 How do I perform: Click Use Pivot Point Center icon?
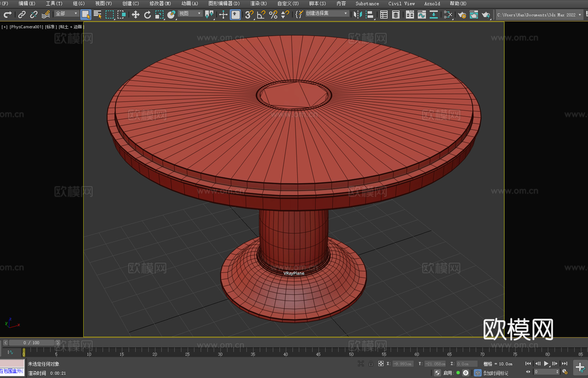coord(209,14)
